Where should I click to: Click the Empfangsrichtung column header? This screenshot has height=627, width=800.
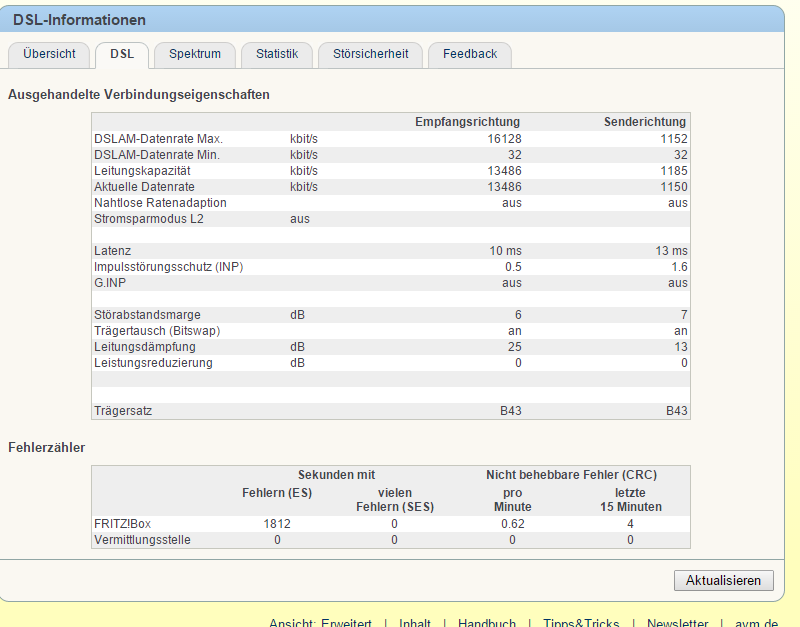coord(467,122)
